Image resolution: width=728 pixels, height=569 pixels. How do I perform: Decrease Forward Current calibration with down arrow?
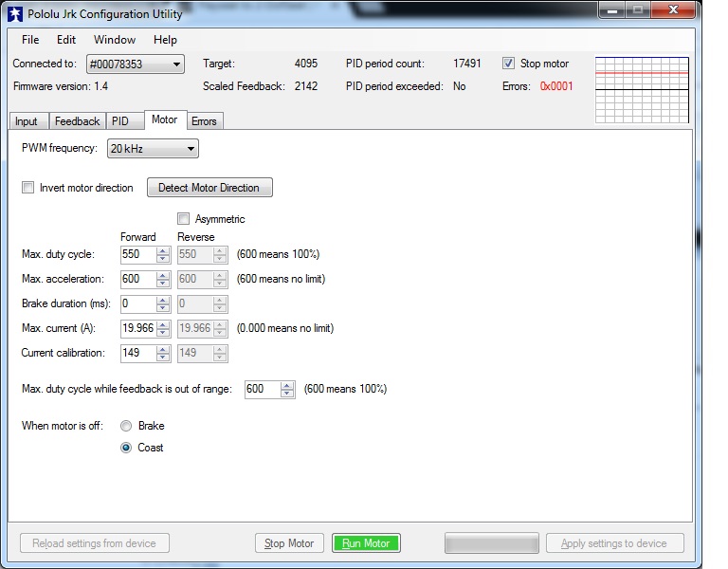(x=162, y=358)
